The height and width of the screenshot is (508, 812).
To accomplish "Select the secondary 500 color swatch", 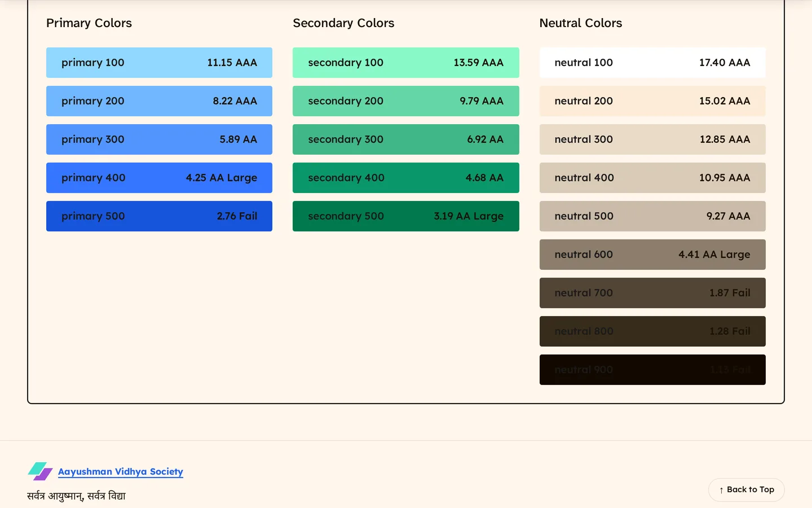I will click(x=406, y=216).
